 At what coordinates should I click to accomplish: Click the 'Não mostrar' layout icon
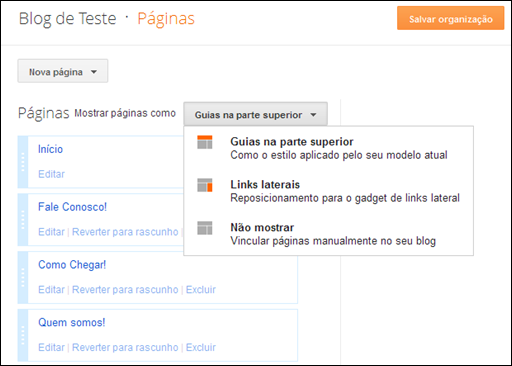[x=204, y=228]
